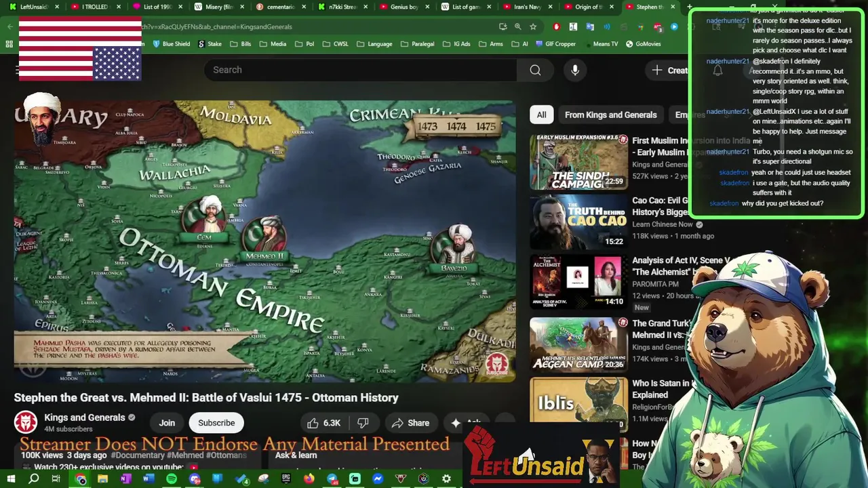Open the GoMovies bookmark

click(x=643, y=44)
